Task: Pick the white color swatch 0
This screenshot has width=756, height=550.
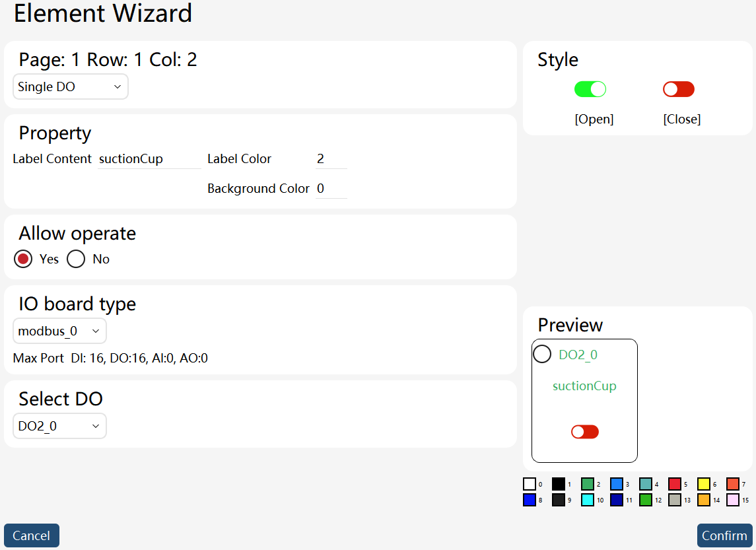Action: click(530, 484)
